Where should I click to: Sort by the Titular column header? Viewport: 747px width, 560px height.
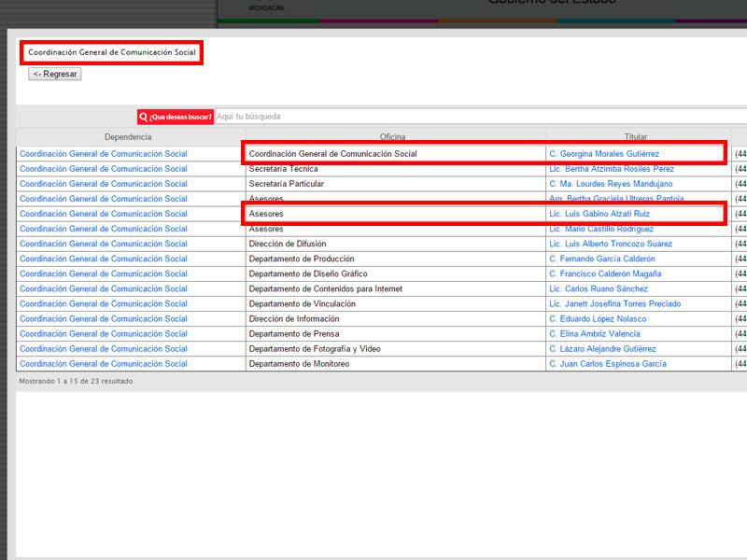(636, 137)
